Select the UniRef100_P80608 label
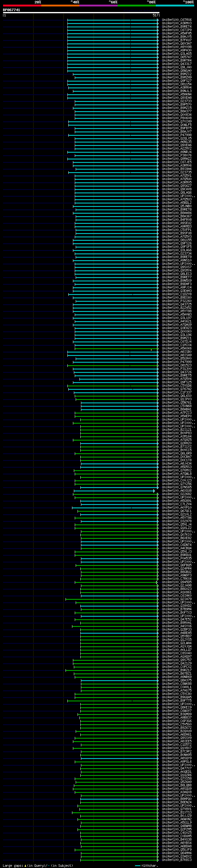Image resolution: width=197 pixels, height=868 pixels. [176, 118]
